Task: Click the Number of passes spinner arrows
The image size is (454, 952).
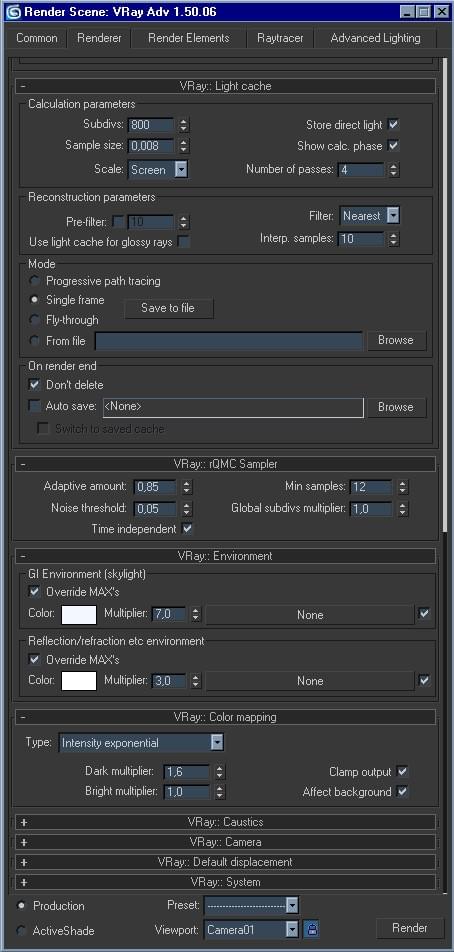Action: 394,169
